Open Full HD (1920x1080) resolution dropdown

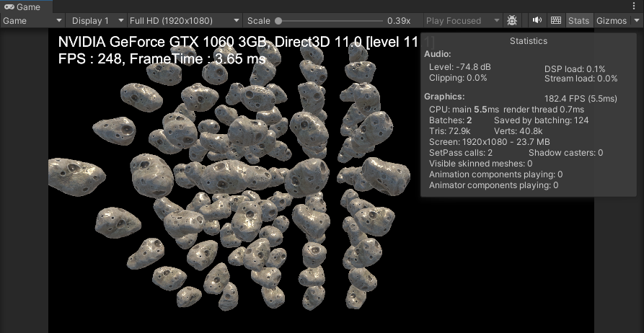tap(185, 20)
